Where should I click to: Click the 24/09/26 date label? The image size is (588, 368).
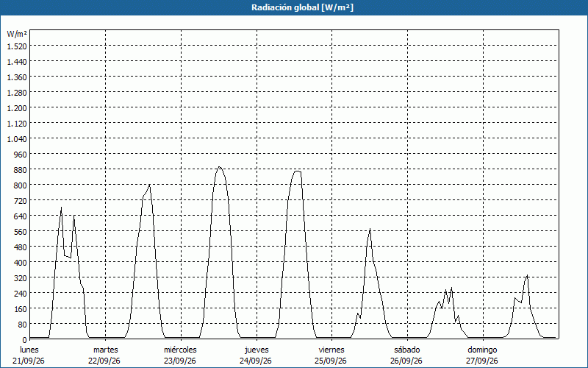(x=256, y=361)
